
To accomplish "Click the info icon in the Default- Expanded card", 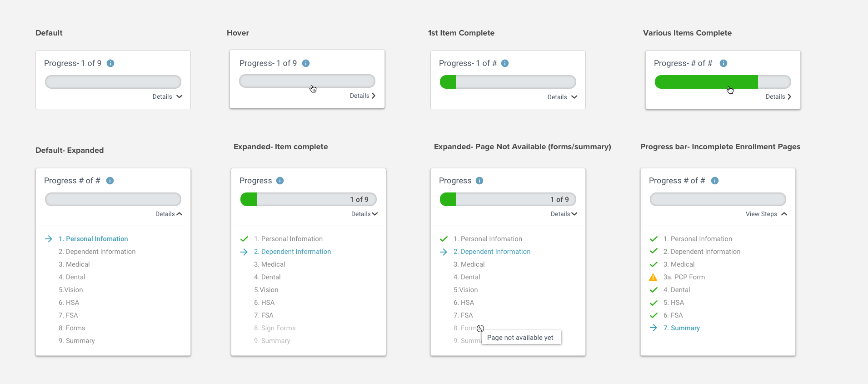I will (x=110, y=181).
